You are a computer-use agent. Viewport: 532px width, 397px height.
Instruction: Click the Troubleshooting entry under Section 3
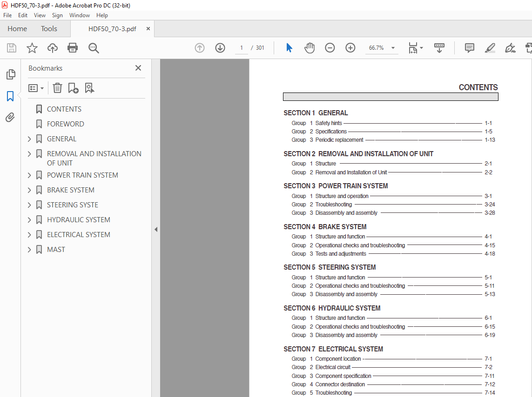point(393,205)
